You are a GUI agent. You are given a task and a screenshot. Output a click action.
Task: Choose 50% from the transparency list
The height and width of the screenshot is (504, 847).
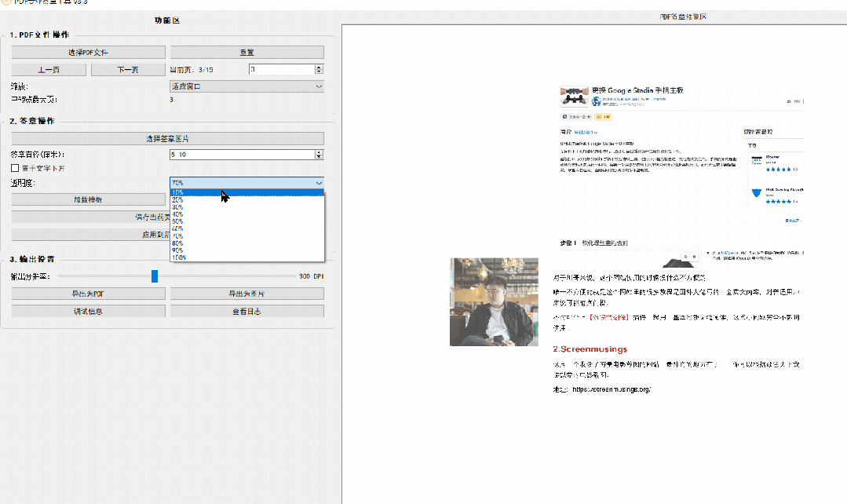point(178,221)
